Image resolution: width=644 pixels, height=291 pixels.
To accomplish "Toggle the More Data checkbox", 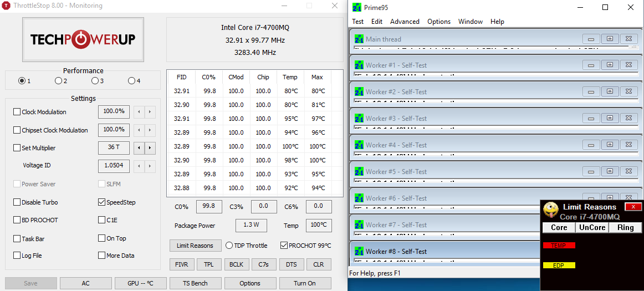I will point(102,255).
